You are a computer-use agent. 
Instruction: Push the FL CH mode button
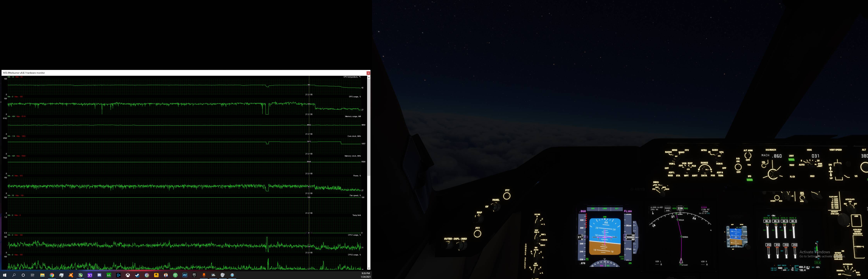[x=792, y=177]
